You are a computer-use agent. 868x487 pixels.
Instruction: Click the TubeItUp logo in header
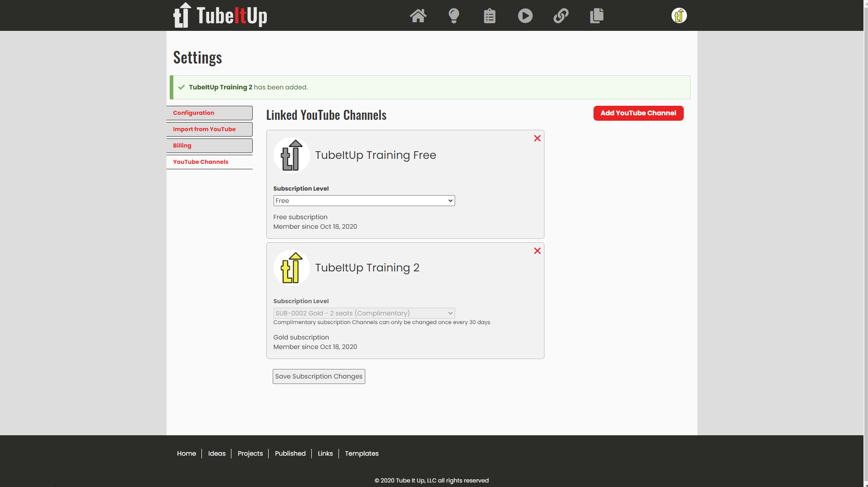pos(220,15)
